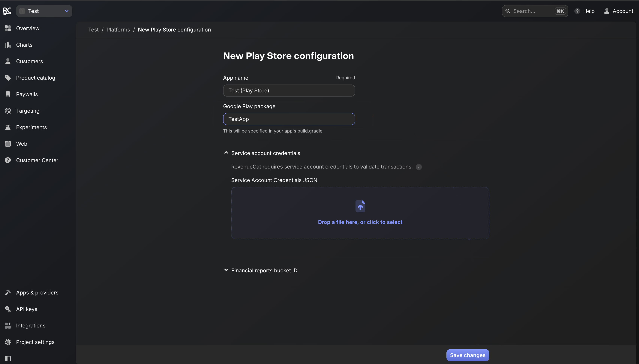Click the RevenueCat logo icon

pyautogui.click(x=7, y=11)
